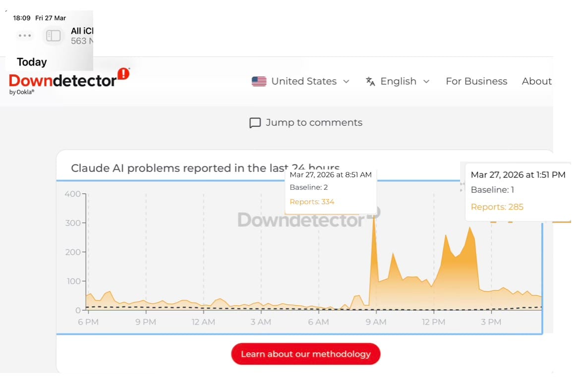
Task: Click Learn about our methodology button
Action: (x=305, y=354)
